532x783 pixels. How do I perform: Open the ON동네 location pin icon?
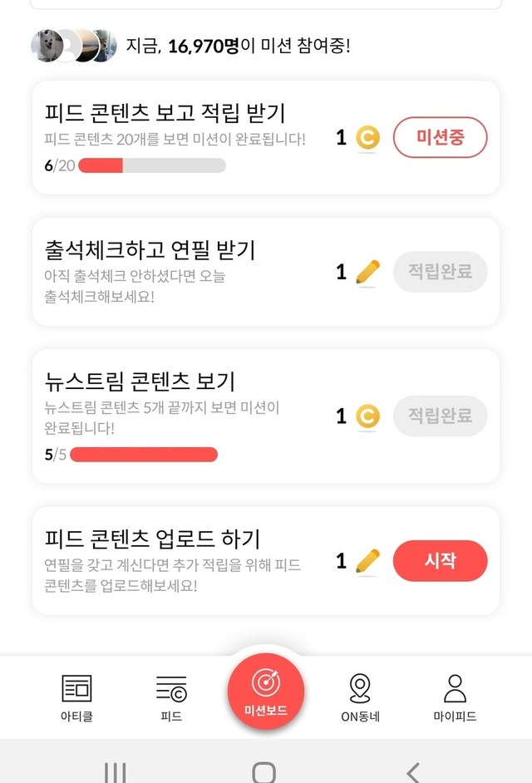tap(360, 688)
